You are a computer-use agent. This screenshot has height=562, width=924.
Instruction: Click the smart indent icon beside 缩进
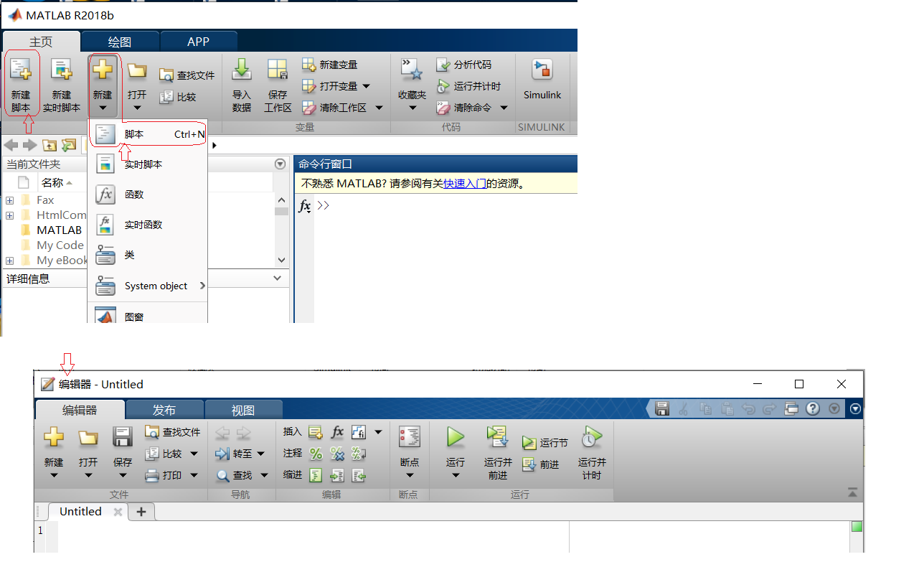(316, 475)
